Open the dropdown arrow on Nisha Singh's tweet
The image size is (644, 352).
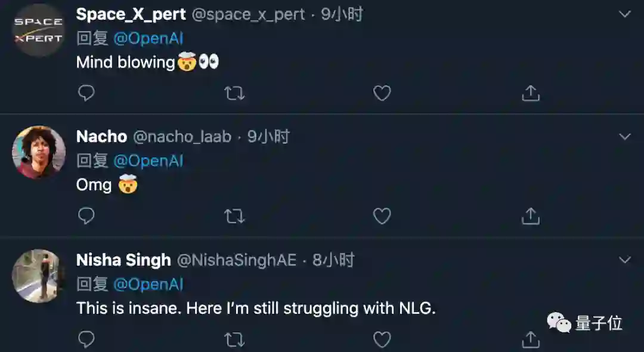624,260
